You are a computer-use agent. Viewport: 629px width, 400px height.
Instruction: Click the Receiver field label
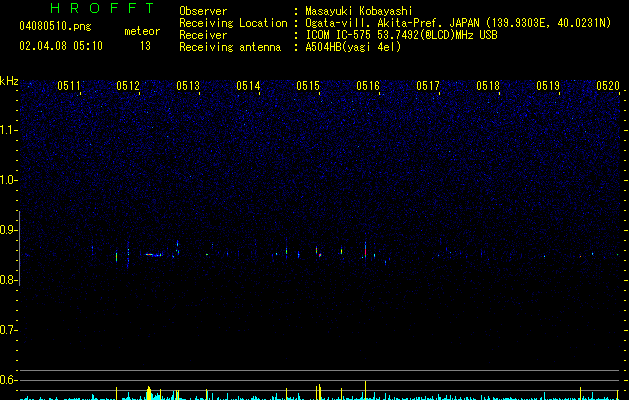203,35
